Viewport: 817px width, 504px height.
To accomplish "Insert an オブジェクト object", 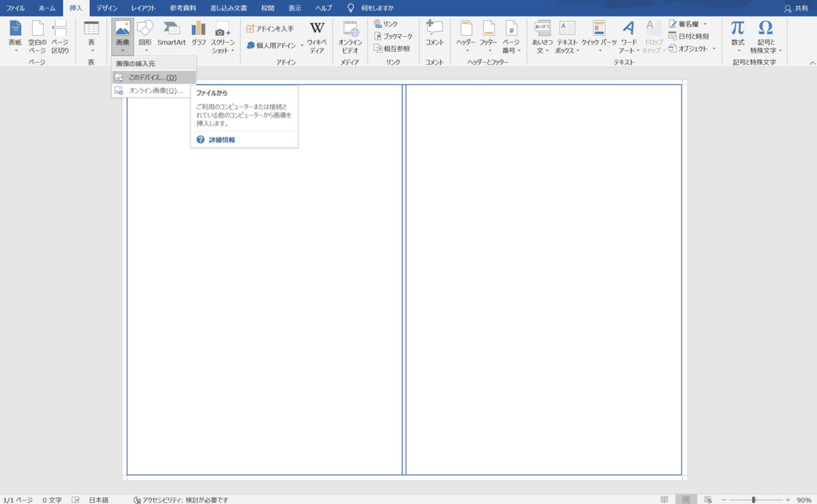I will [x=688, y=48].
